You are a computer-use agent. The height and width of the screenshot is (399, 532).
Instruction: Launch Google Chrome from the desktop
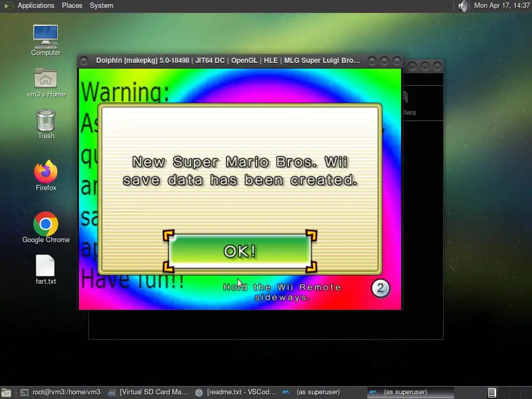46,228
